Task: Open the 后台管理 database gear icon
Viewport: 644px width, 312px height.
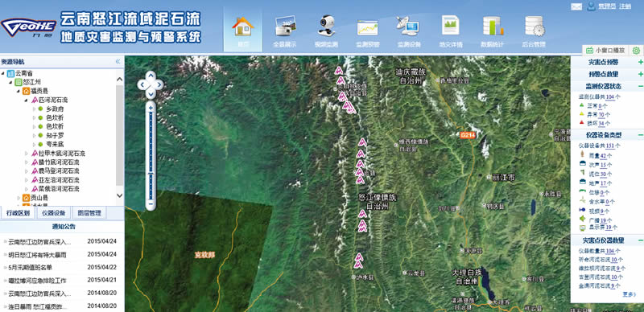Action: (535, 27)
